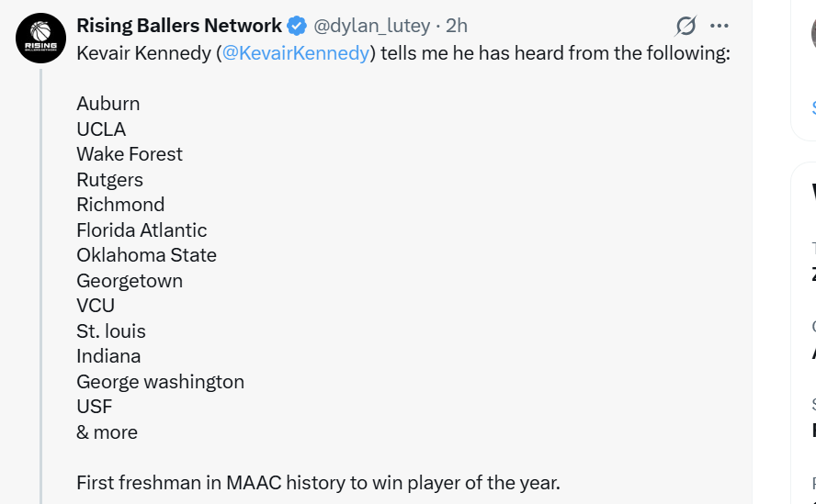
Task: Click the blue verified checkmark badge
Action: click(298, 26)
